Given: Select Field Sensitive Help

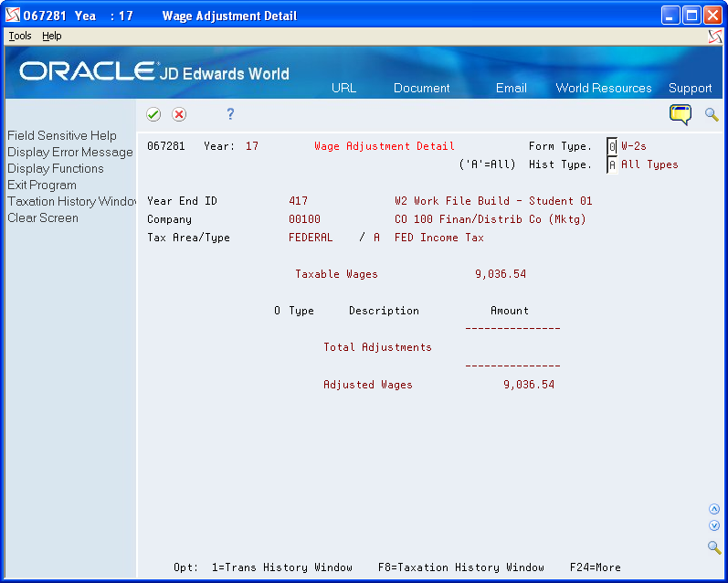Looking at the screenshot, I should (62, 135).
